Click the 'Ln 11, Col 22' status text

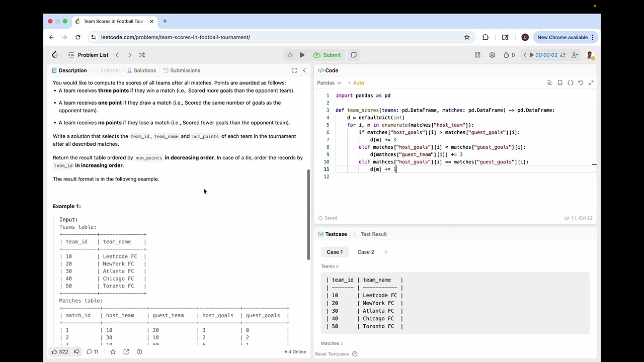[x=578, y=218]
